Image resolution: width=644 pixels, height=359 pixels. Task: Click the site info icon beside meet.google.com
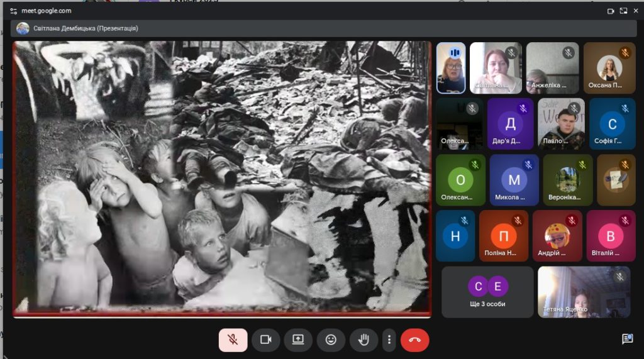(x=13, y=11)
